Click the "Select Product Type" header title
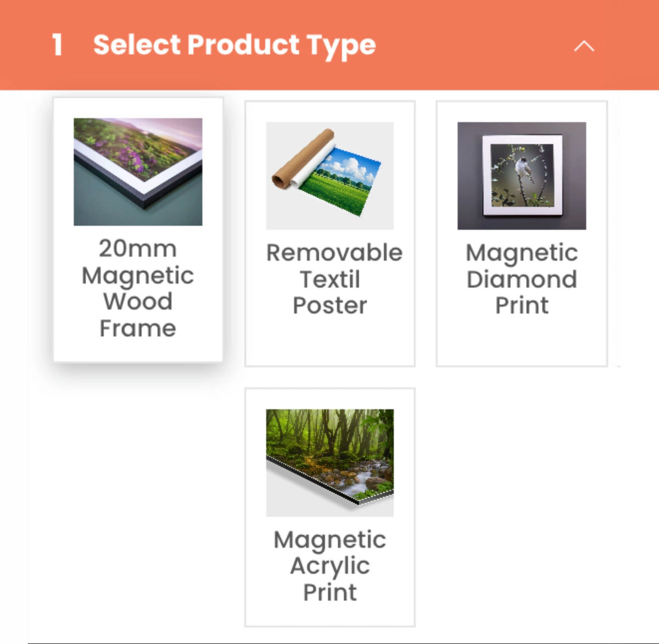 (x=234, y=45)
